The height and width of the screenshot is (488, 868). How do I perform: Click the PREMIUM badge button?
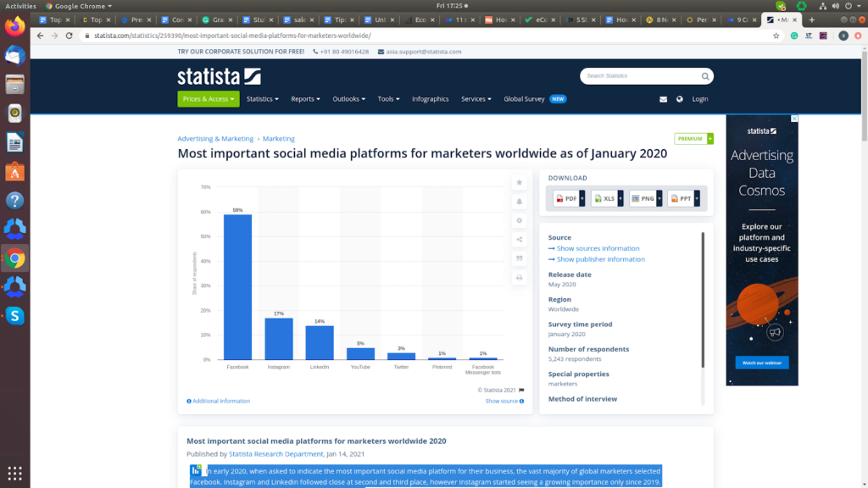(693, 139)
